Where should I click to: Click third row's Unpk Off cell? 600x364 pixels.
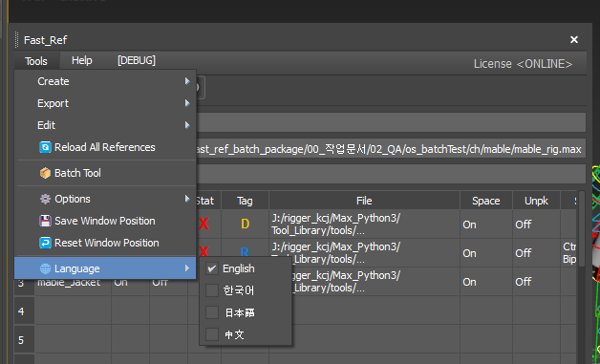[x=537, y=282]
